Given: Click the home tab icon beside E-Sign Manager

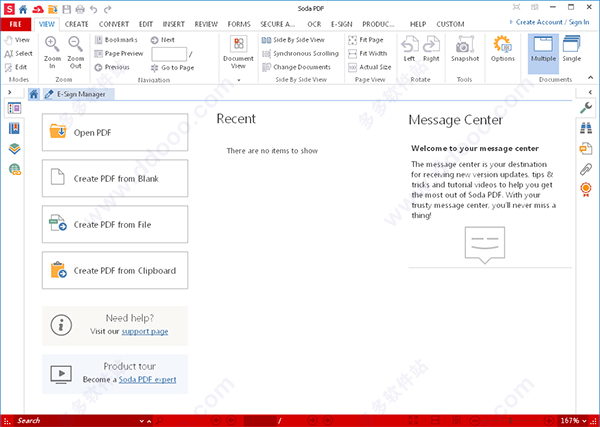Looking at the screenshot, I should coord(34,94).
